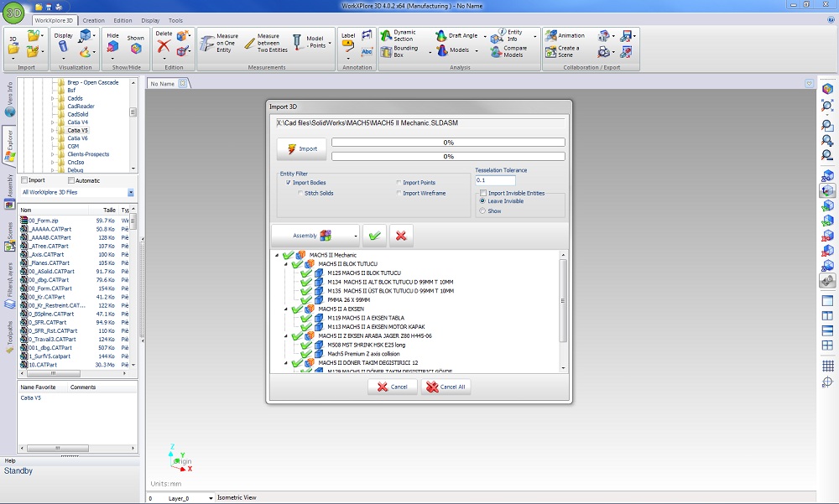Toggle the Import Bodies checkbox
The width and height of the screenshot is (839, 504).
(x=289, y=183)
